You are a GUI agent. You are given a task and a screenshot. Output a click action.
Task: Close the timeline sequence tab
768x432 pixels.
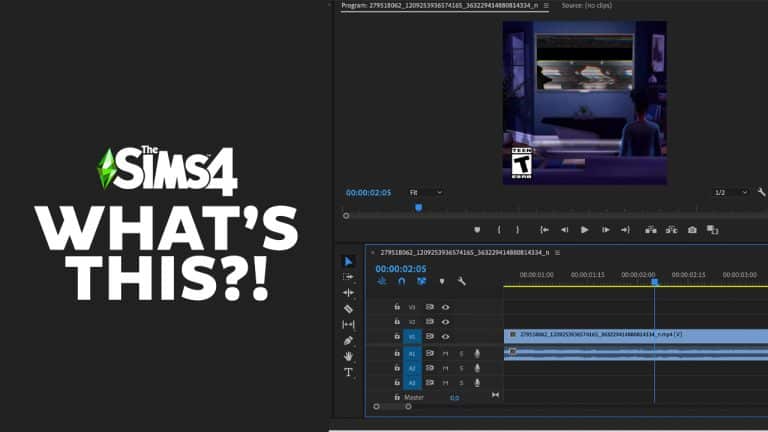click(373, 253)
